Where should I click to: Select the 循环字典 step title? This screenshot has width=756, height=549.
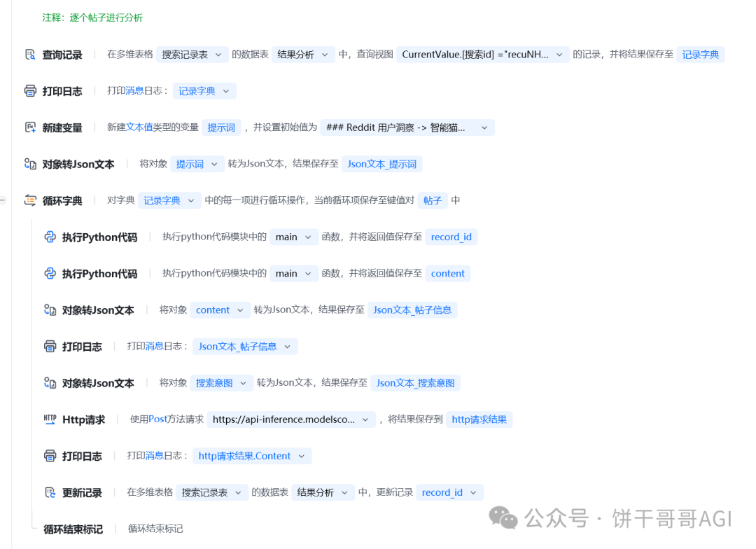[62, 201]
